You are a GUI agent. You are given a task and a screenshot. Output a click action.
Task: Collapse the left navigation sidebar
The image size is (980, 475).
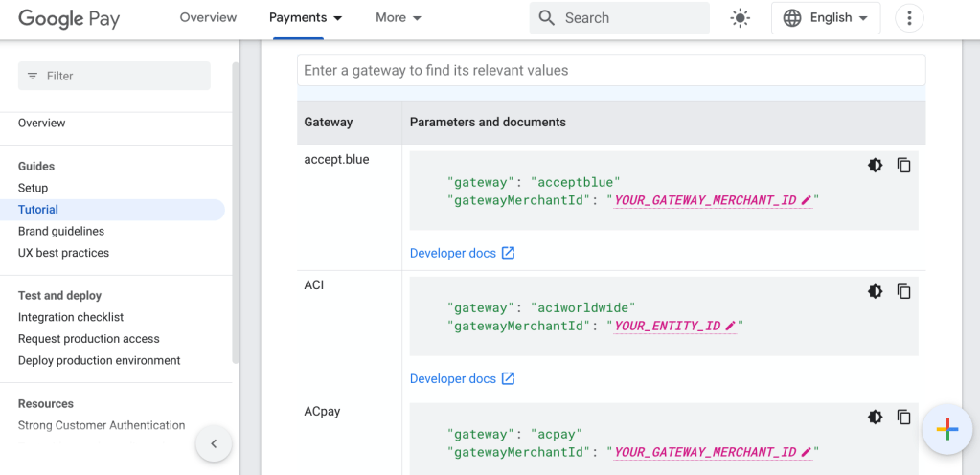214,443
